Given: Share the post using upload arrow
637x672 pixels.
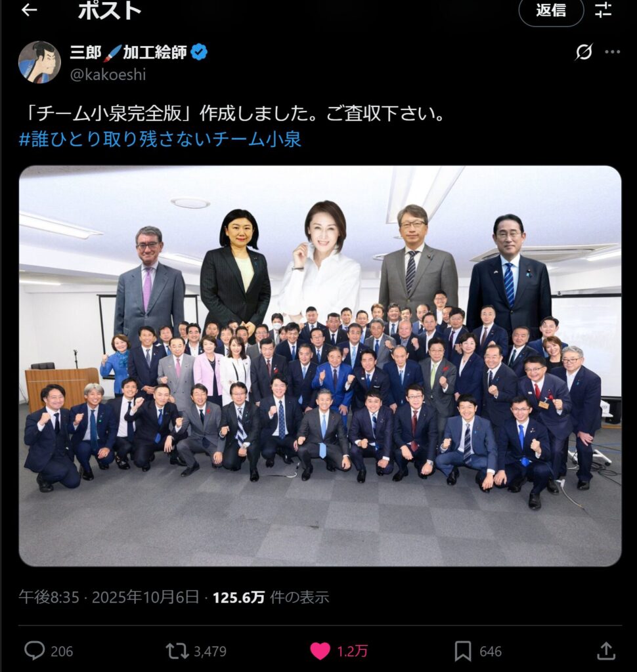Looking at the screenshot, I should pyautogui.click(x=605, y=650).
